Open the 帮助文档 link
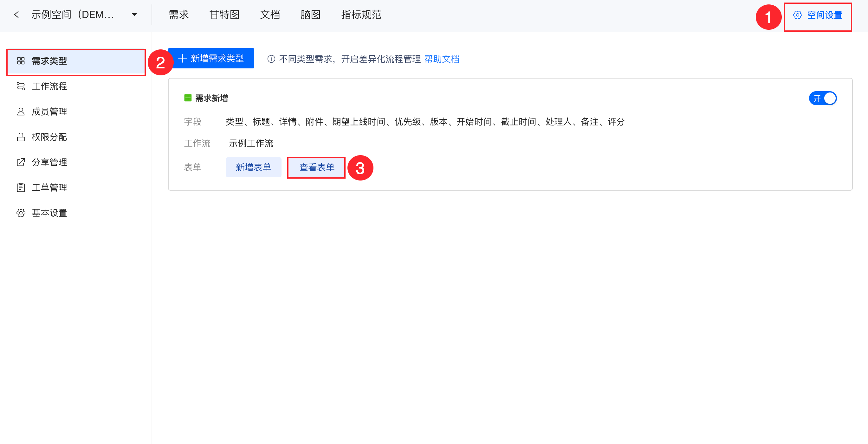868x444 pixels. pyautogui.click(x=442, y=59)
